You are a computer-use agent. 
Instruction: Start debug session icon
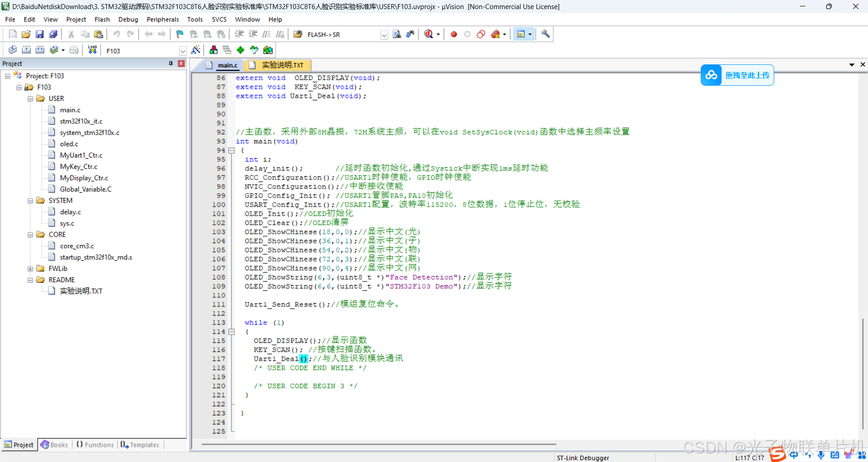point(429,34)
